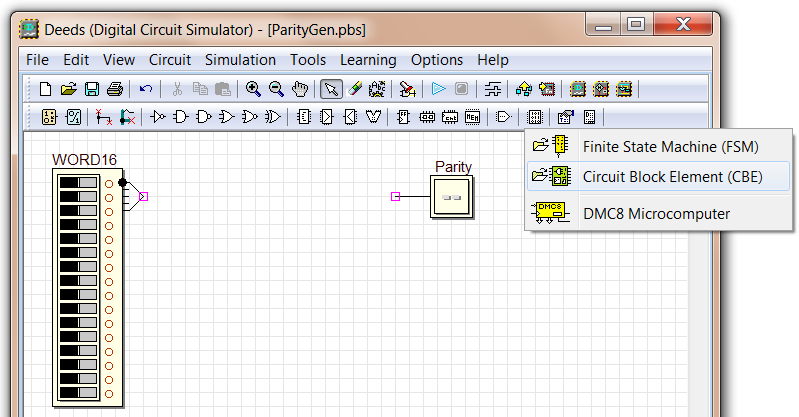
Task: Select the input switch 1/0 component
Action: (x=49, y=117)
